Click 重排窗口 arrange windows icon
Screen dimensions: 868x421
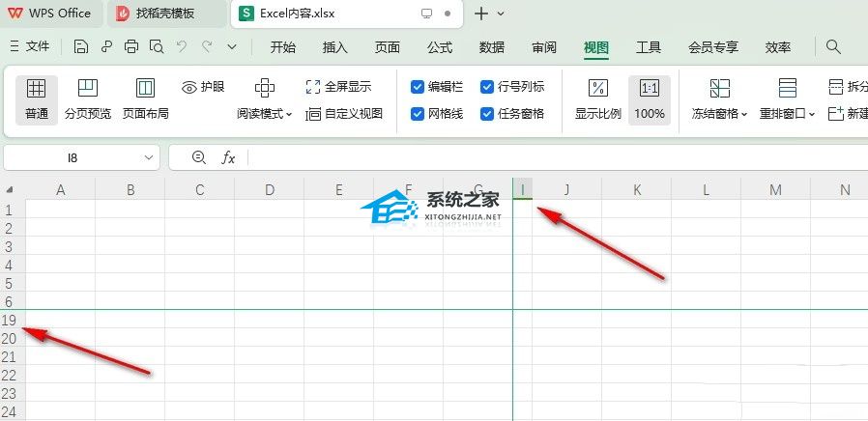[x=787, y=88]
